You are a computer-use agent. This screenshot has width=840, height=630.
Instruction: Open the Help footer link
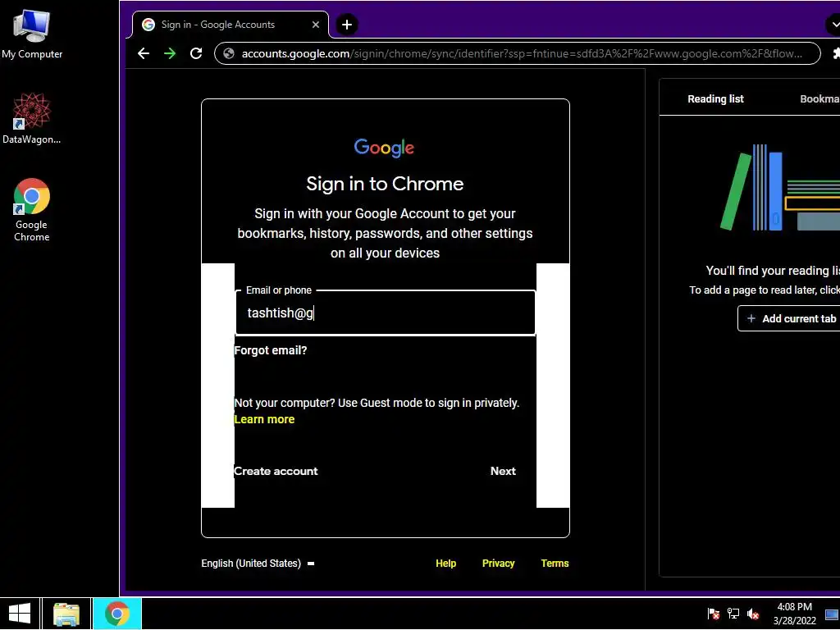pyautogui.click(x=445, y=564)
